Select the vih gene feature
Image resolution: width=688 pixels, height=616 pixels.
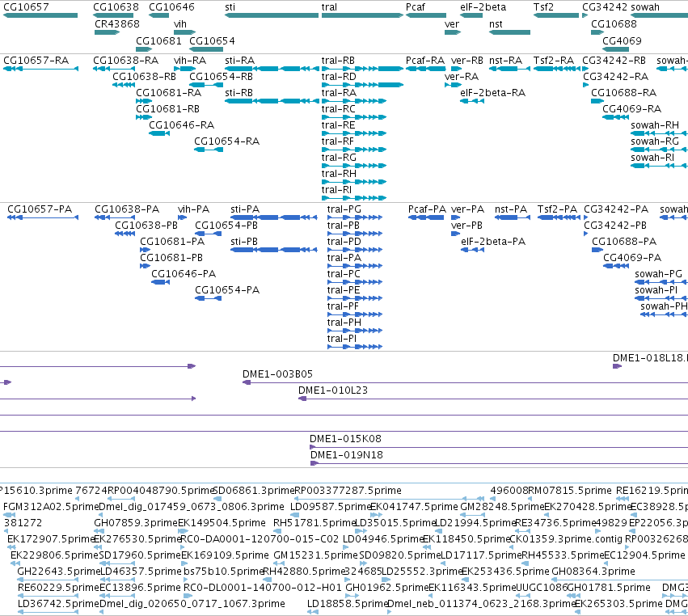coord(184,32)
